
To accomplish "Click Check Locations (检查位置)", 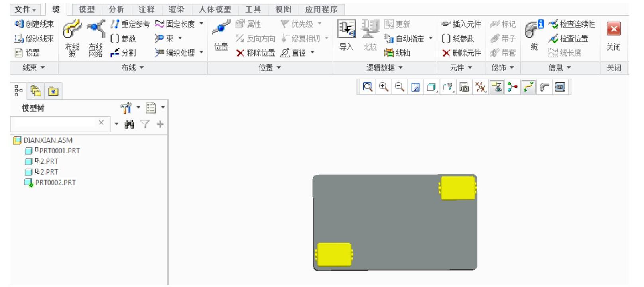I will pos(568,39).
